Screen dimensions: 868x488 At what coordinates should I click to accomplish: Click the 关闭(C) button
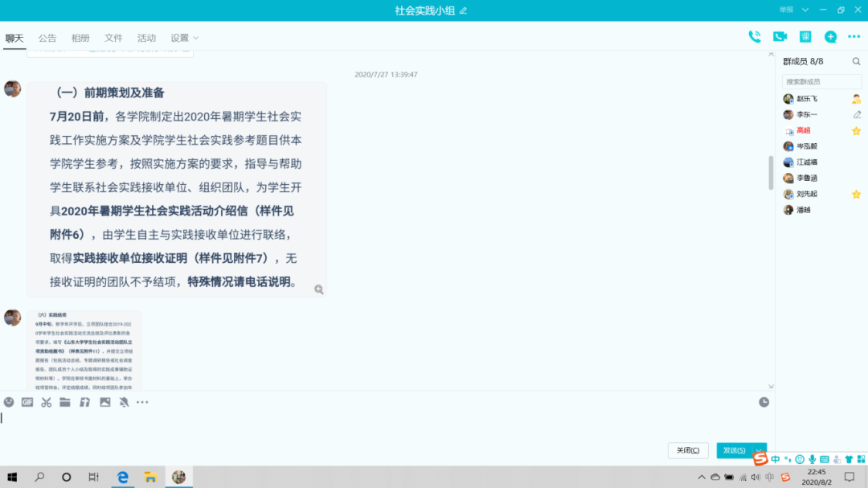point(687,450)
